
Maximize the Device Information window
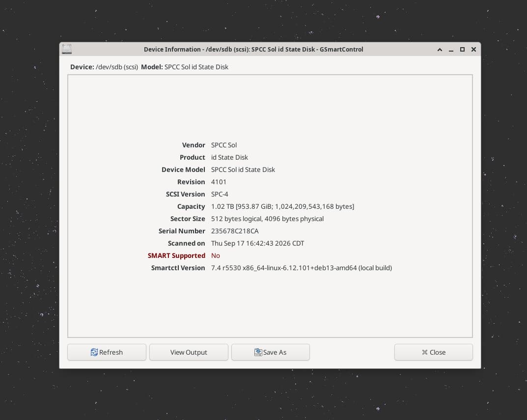coord(463,50)
